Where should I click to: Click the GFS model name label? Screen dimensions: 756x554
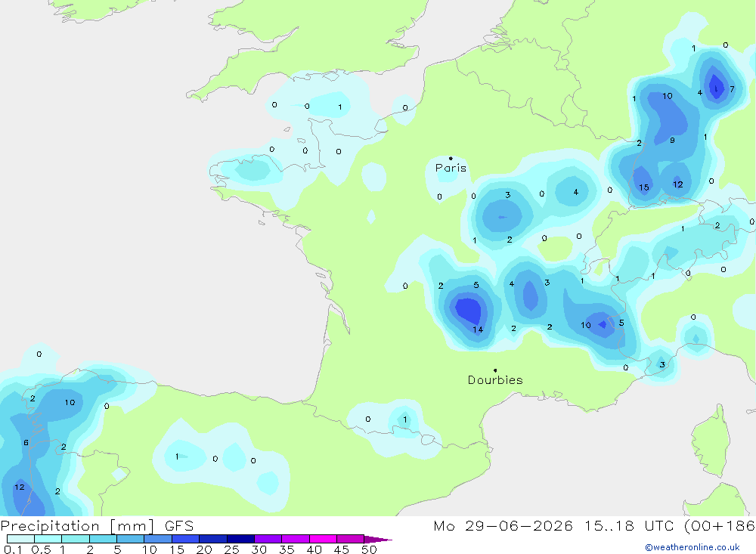pos(179,525)
